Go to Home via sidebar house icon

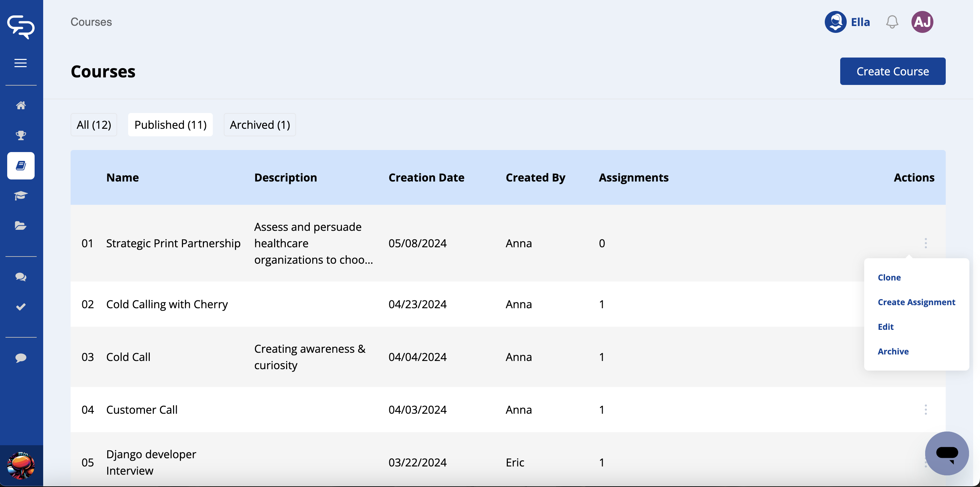click(21, 105)
